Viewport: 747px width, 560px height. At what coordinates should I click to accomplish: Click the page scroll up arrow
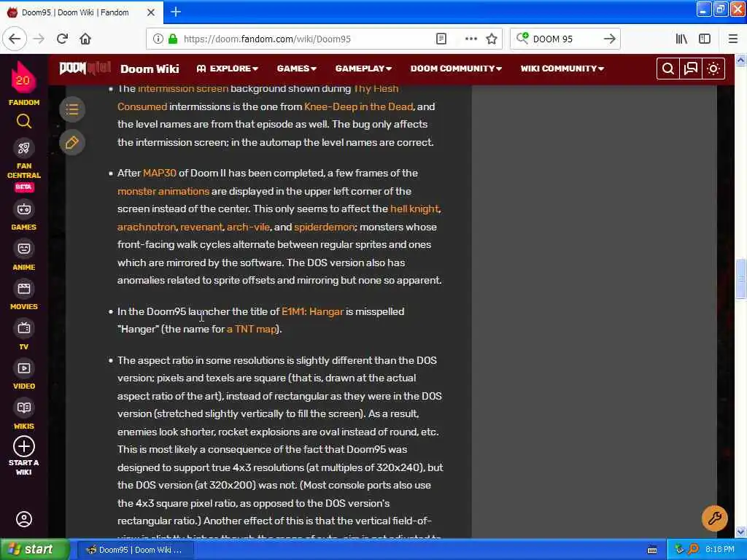[740, 60]
